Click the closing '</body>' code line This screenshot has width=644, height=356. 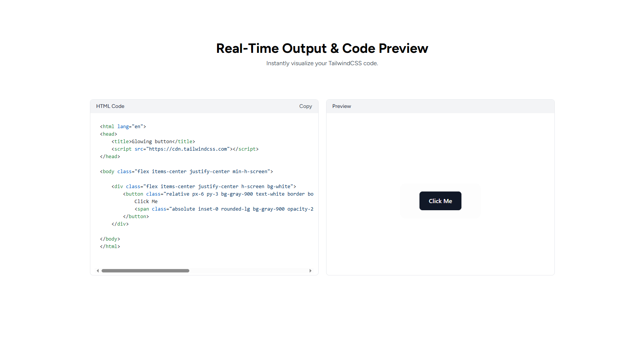point(110,239)
